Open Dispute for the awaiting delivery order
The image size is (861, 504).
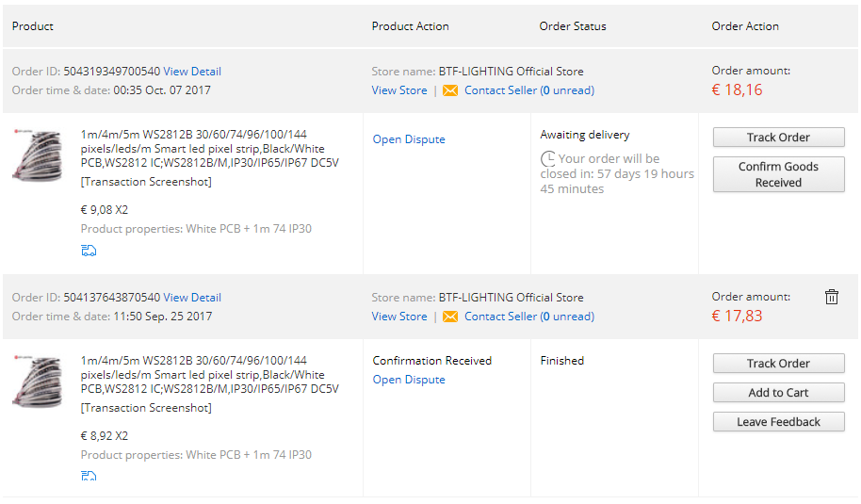click(x=409, y=139)
